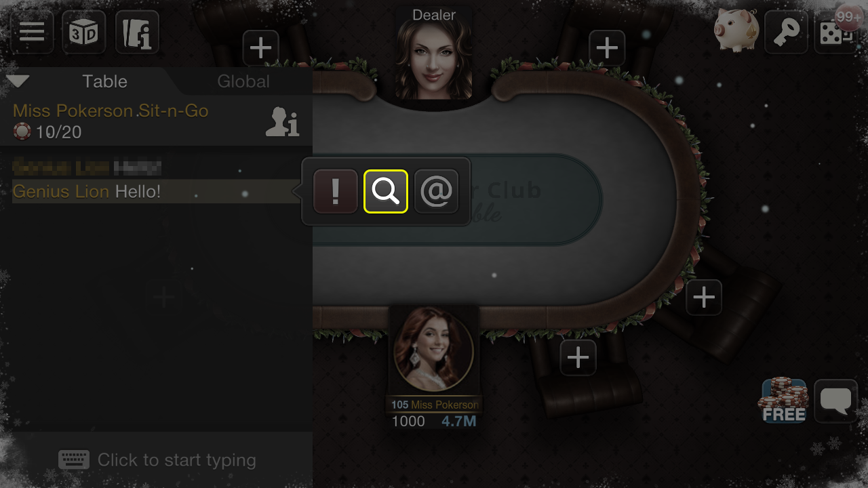
Task: Click the magnifier search player icon
Action: point(386,192)
